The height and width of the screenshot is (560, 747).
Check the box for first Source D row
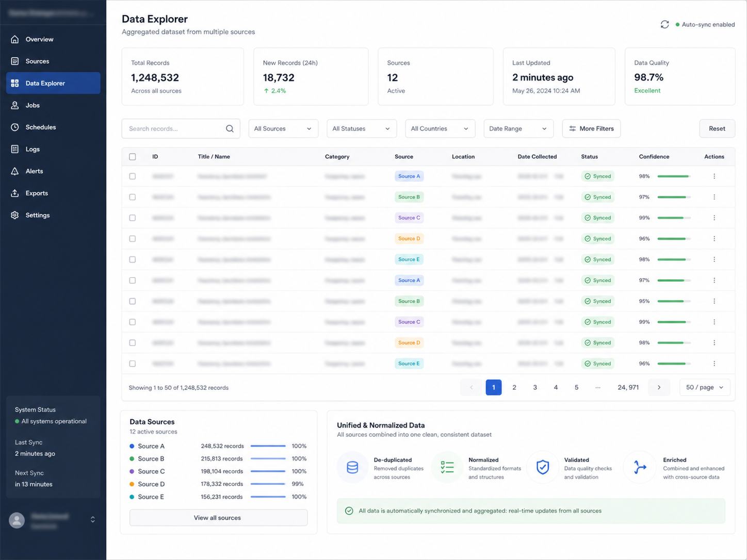pyautogui.click(x=133, y=239)
